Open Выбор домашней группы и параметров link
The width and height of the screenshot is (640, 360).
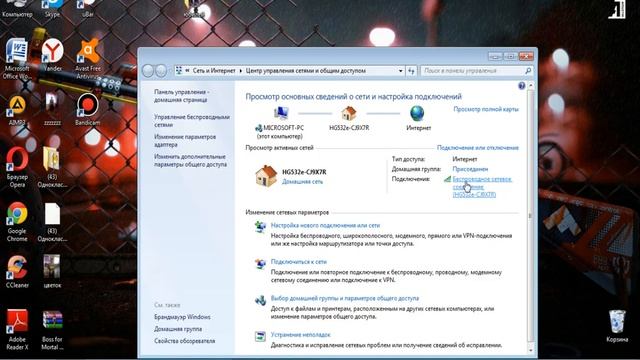[345, 298]
